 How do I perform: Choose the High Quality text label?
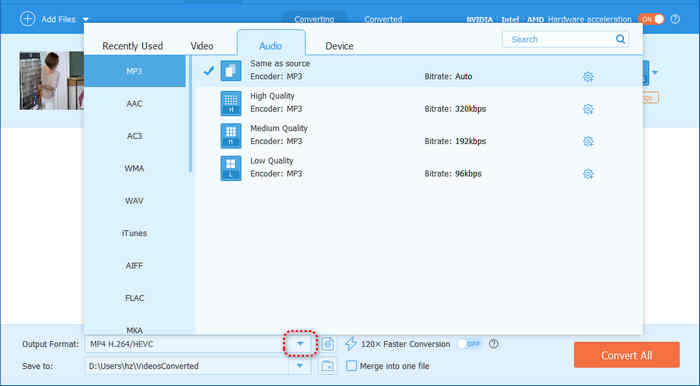tap(272, 96)
